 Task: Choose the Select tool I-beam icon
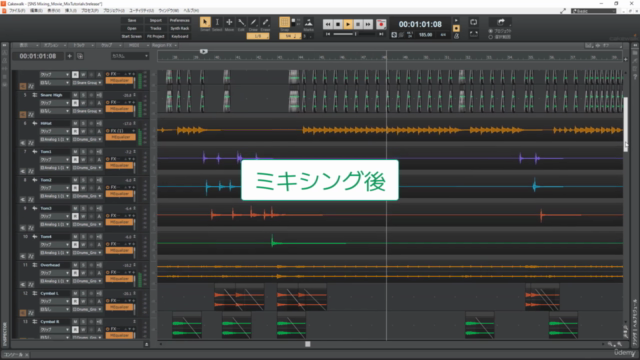pos(217,22)
